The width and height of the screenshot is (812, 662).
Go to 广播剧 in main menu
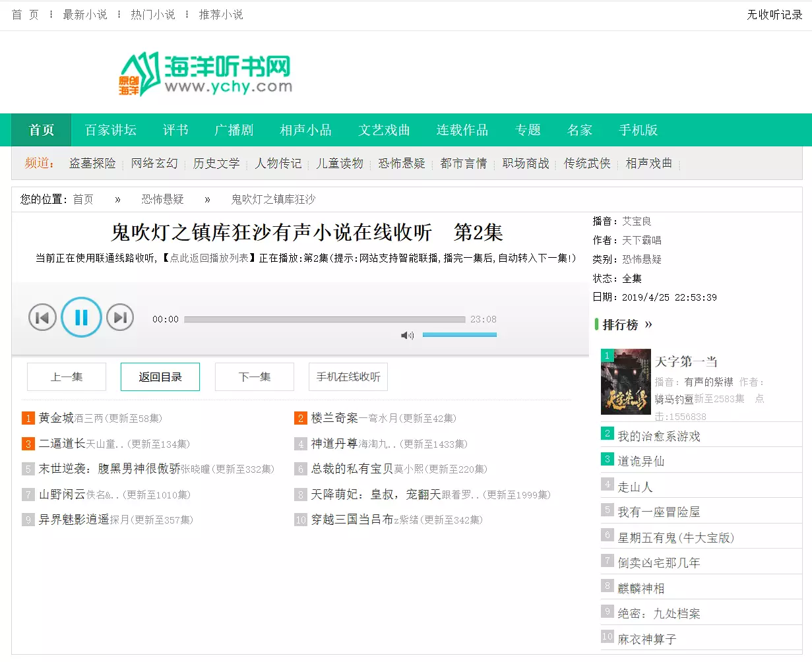(234, 130)
